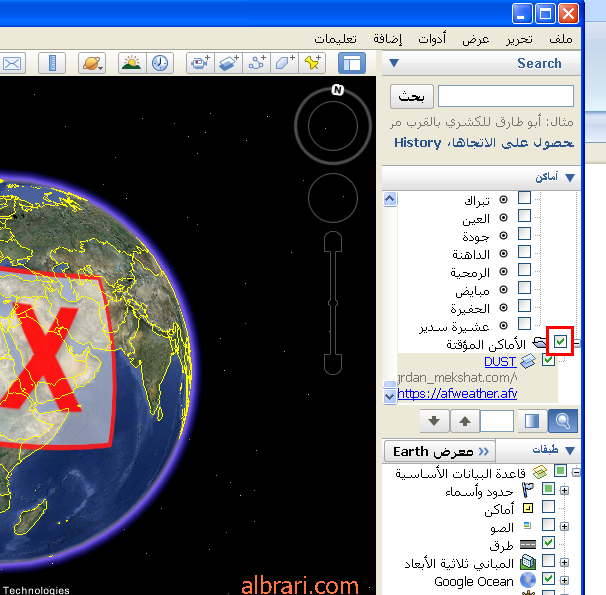The width and height of the screenshot is (606, 595).
Task: Add polygon toolbar icon
Action: pos(284,63)
